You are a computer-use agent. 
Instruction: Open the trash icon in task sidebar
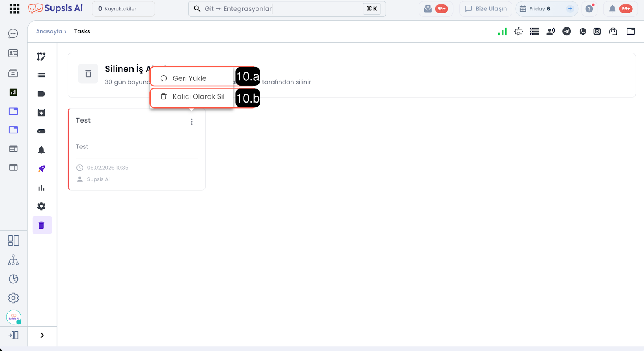point(41,225)
